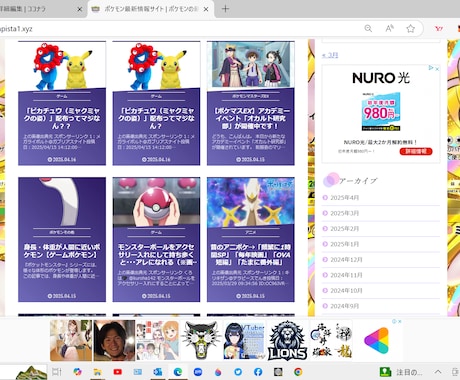Click the smiling man photo in ad strip
The width and height of the screenshot is (460, 380).
(x=114, y=340)
